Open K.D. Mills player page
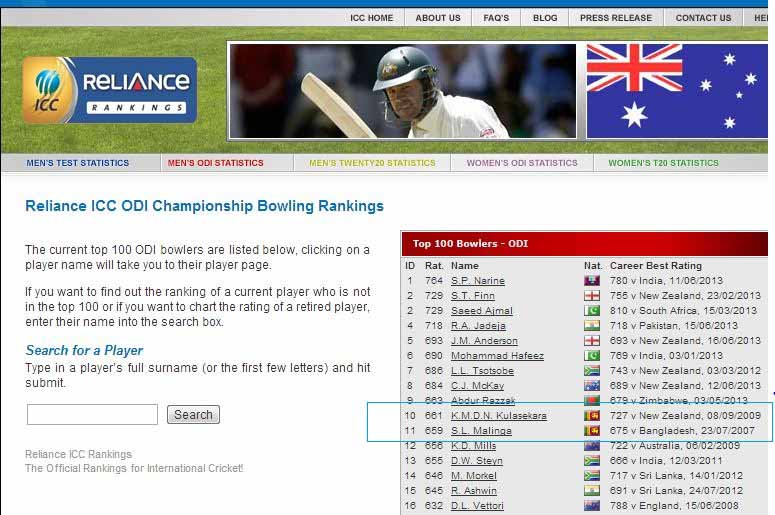This screenshot has width=775, height=515. pos(474,446)
